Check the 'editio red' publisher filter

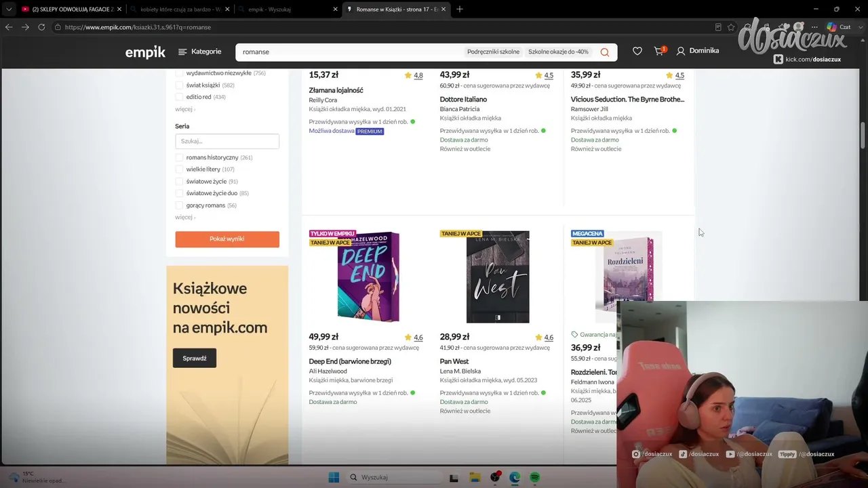point(179,97)
